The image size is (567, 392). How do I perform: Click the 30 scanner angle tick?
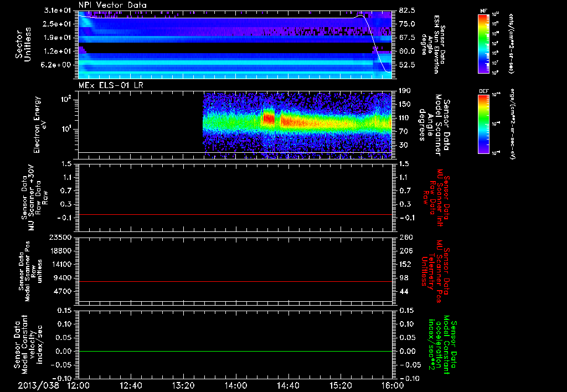tap(403, 145)
